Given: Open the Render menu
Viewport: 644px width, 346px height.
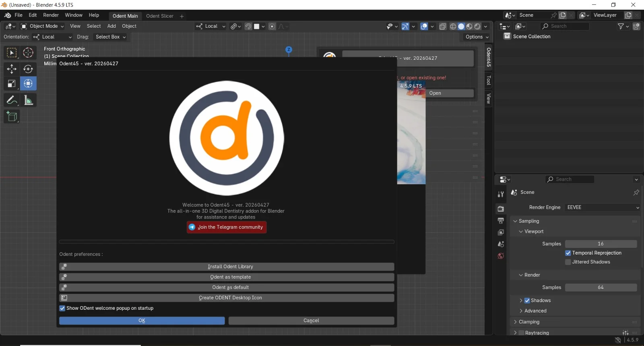Looking at the screenshot, I should [51, 15].
